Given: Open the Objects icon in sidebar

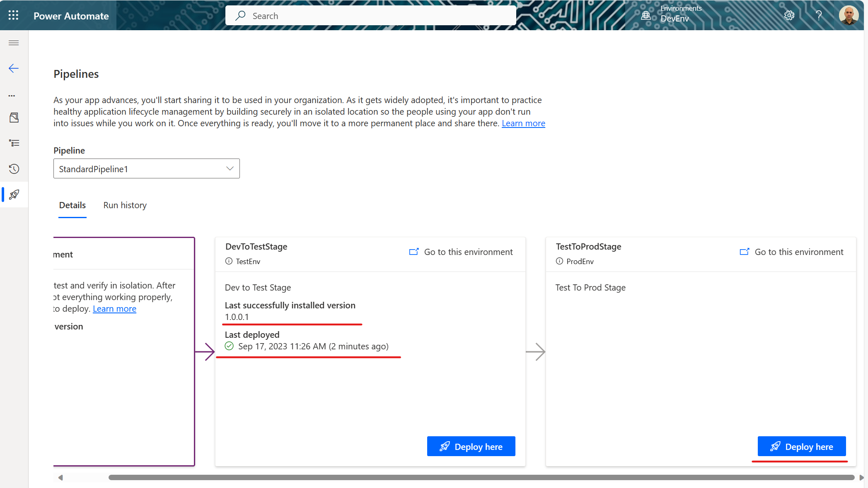Looking at the screenshot, I should [x=14, y=118].
